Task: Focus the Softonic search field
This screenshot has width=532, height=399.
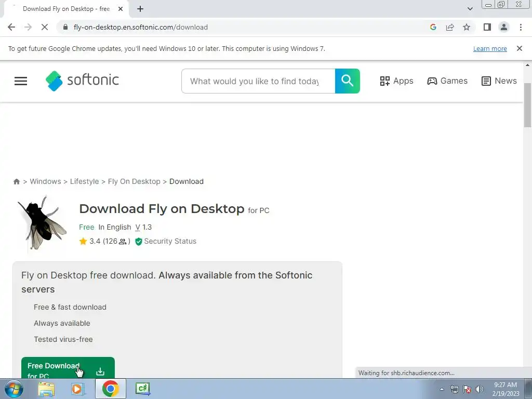Action: (258, 81)
